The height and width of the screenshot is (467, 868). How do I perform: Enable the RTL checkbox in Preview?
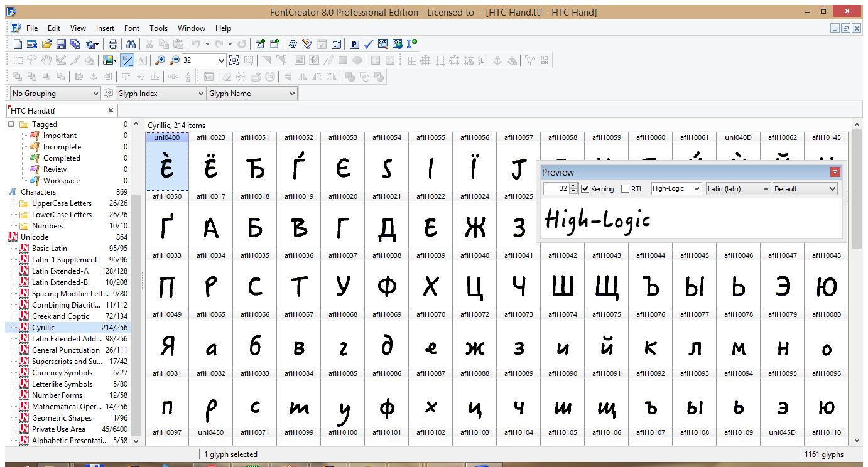625,188
